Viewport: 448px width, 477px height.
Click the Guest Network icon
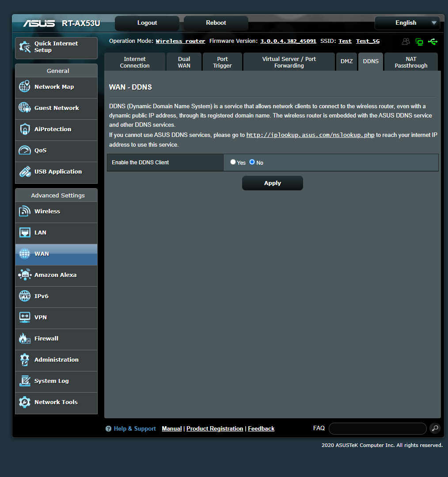click(25, 108)
